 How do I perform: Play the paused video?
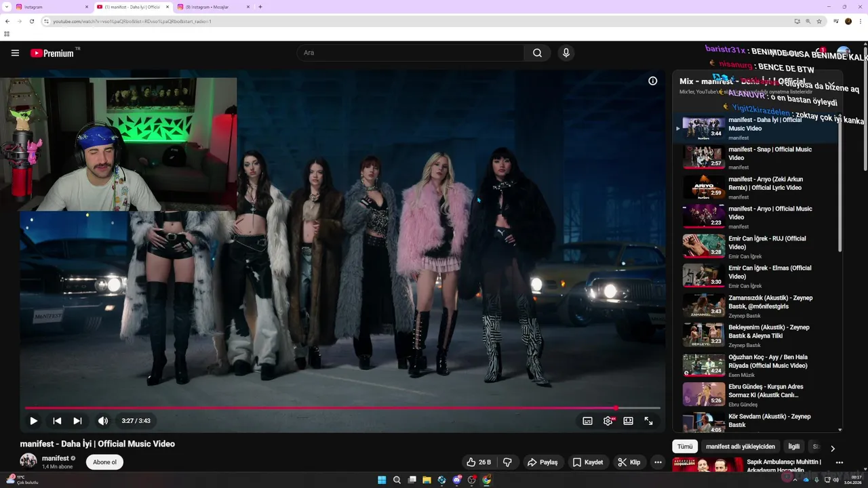pos(33,421)
